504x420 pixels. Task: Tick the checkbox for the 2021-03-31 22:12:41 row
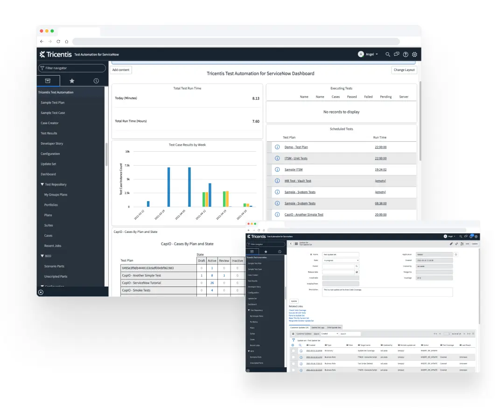[x=293, y=357]
